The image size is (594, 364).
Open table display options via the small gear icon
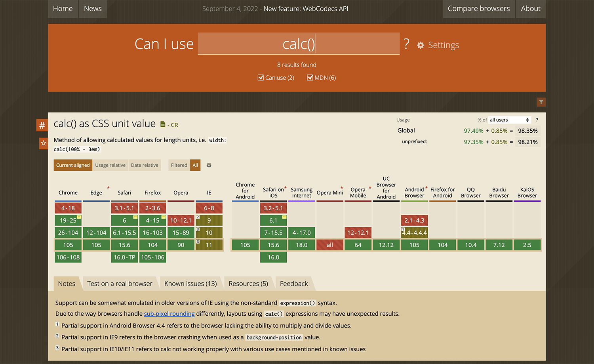click(x=209, y=165)
